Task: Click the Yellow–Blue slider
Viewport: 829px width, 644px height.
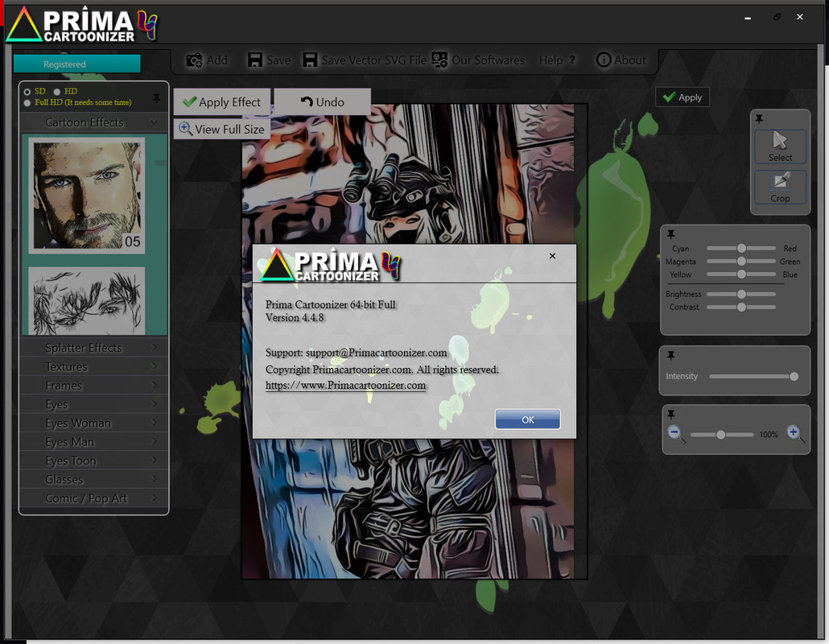Action: click(x=741, y=274)
